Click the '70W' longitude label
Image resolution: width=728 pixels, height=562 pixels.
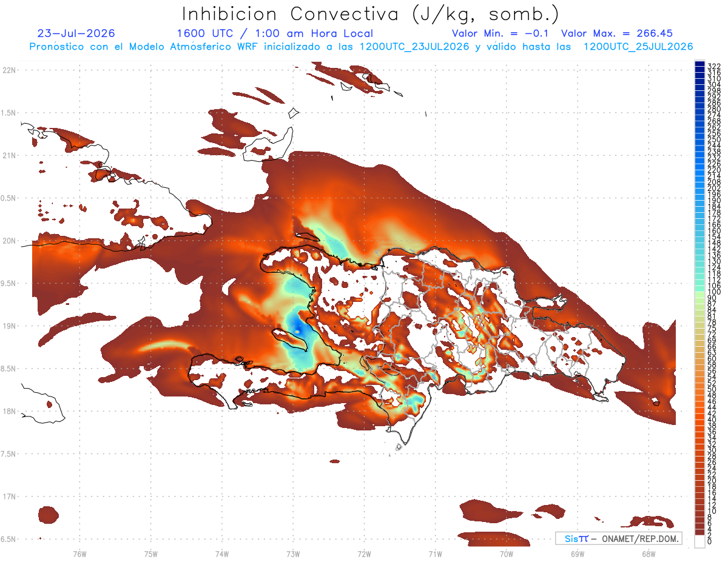pos(506,554)
